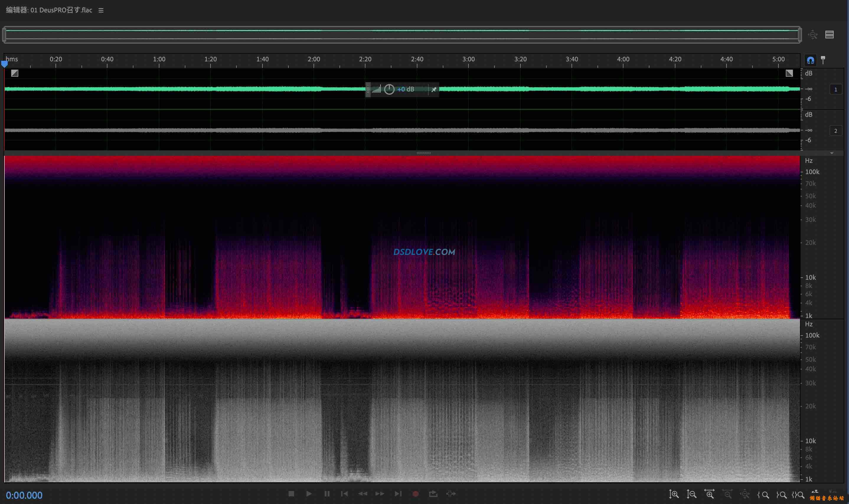Adjust the HUD amplitude knob

click(x=389, y=89)
